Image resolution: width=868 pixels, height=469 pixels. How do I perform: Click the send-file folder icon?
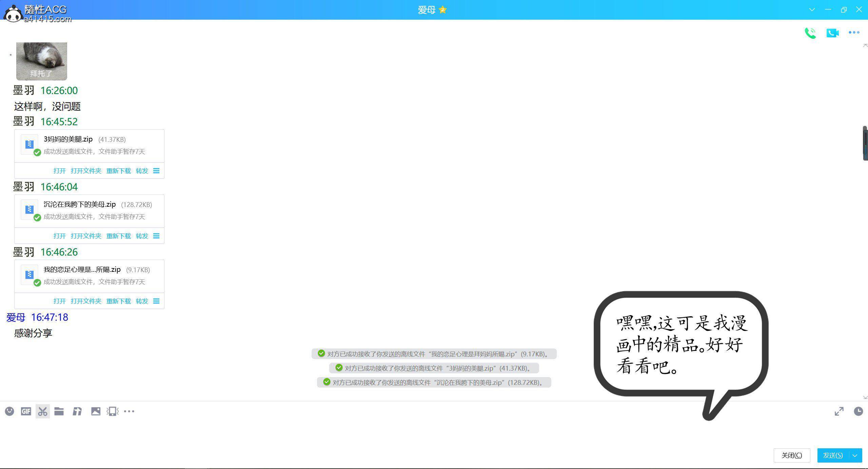click(x=59, y=411)
